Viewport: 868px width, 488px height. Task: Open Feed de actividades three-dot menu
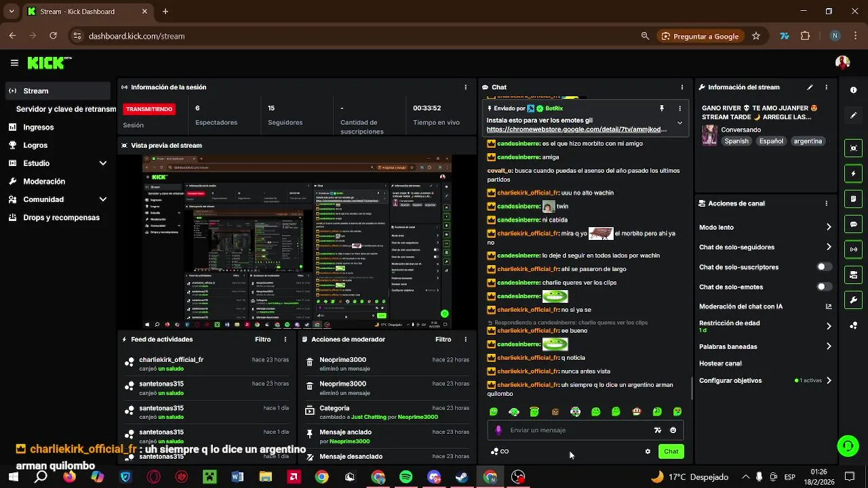coord(285,340)
